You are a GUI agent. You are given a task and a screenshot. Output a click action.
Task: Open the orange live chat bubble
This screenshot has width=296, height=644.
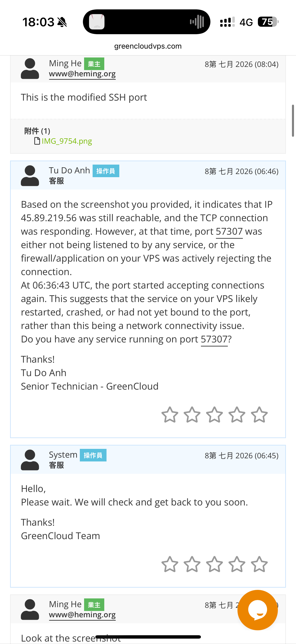click(x=257, y=610)
